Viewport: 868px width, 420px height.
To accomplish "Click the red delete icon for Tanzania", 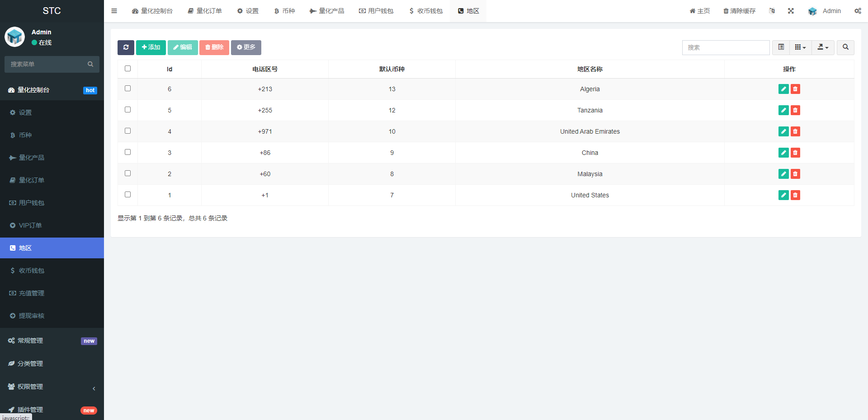I will (x=795, y=110).
